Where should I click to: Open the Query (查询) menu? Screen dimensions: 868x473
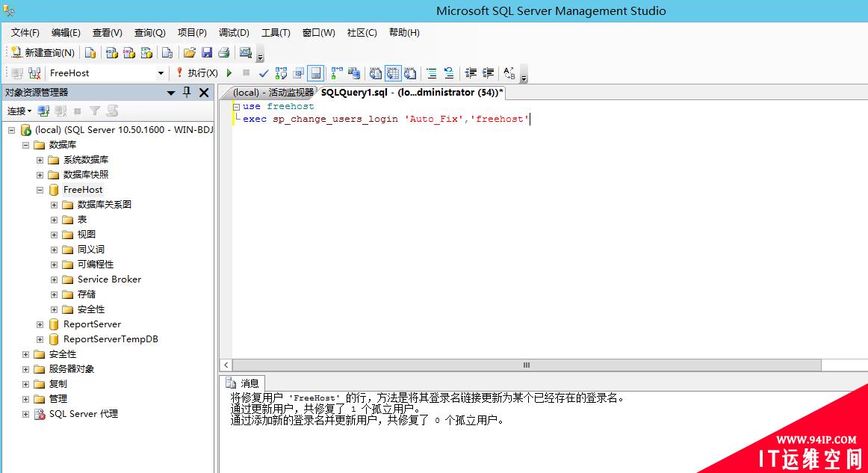click(x=150, y=33)
